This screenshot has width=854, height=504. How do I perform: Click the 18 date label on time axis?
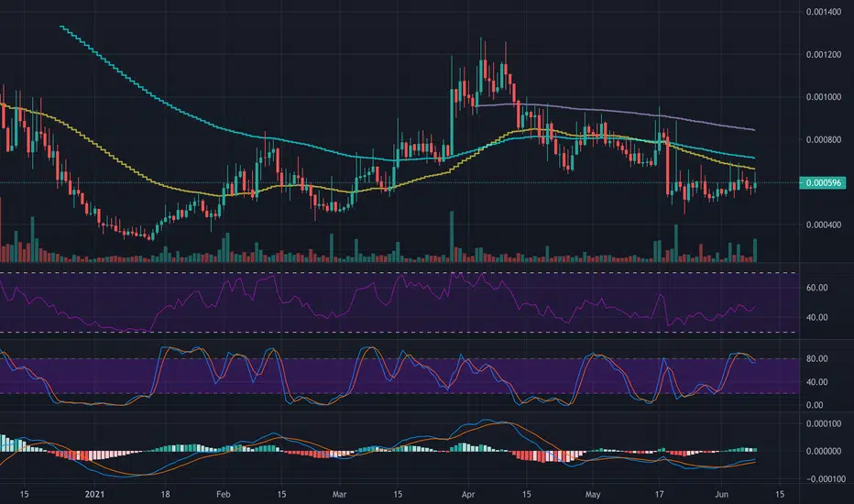click(x=165, y=494)
